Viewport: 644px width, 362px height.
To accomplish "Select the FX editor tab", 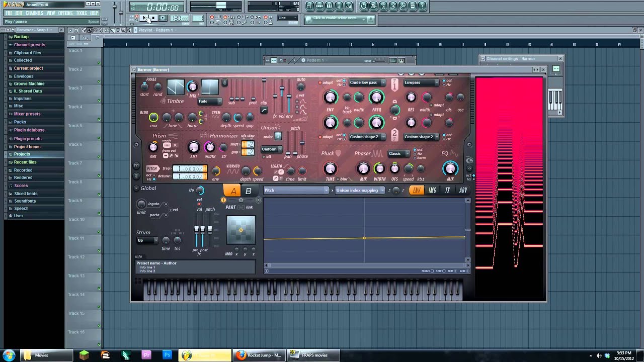I will 447,190.
